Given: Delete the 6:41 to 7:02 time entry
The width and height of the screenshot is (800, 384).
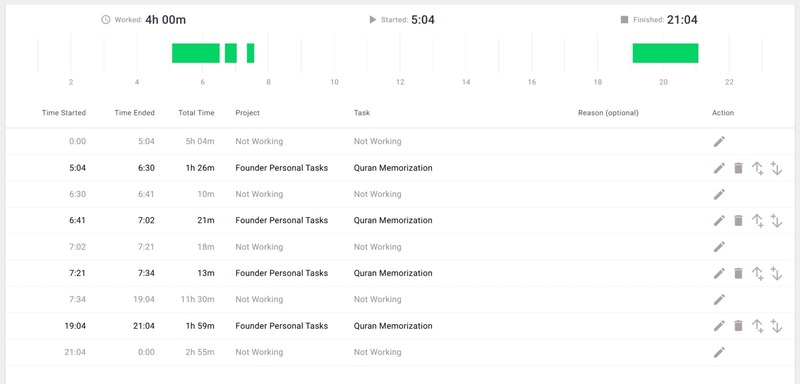Looking at the screenshot, I should 738,220.
